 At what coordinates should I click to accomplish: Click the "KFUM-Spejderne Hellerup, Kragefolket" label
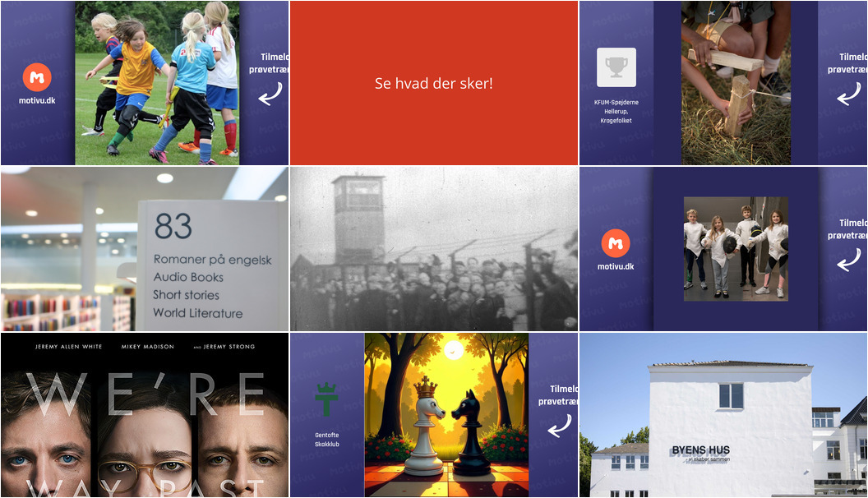coord(616,111)
